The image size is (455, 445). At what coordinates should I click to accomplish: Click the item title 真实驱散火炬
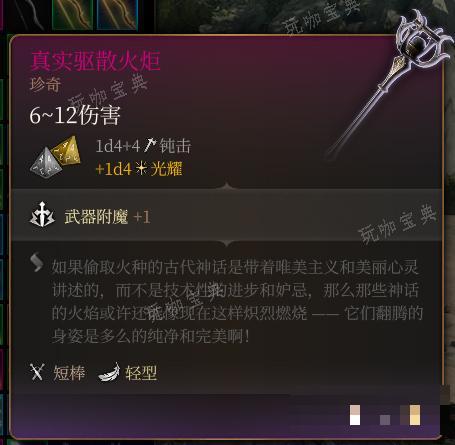pyautogui.click(x=96, y=61)
